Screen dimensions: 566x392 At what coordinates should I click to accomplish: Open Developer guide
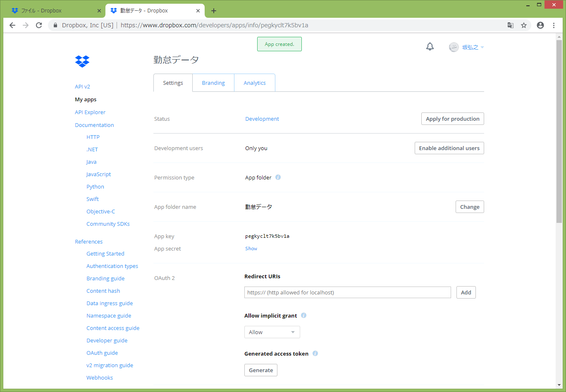point(107,340)
